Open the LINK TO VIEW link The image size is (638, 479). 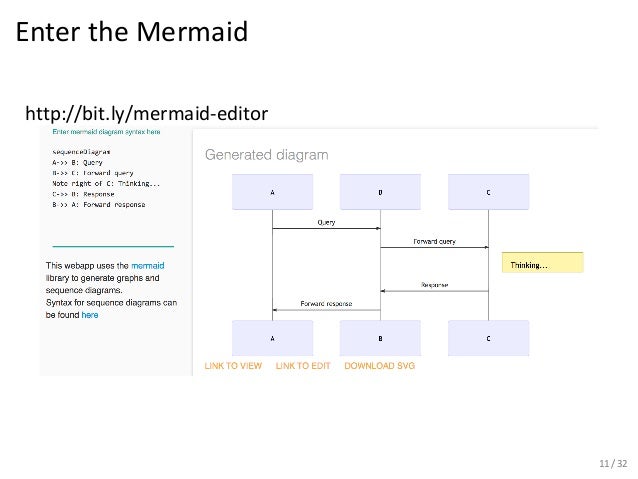233,365
